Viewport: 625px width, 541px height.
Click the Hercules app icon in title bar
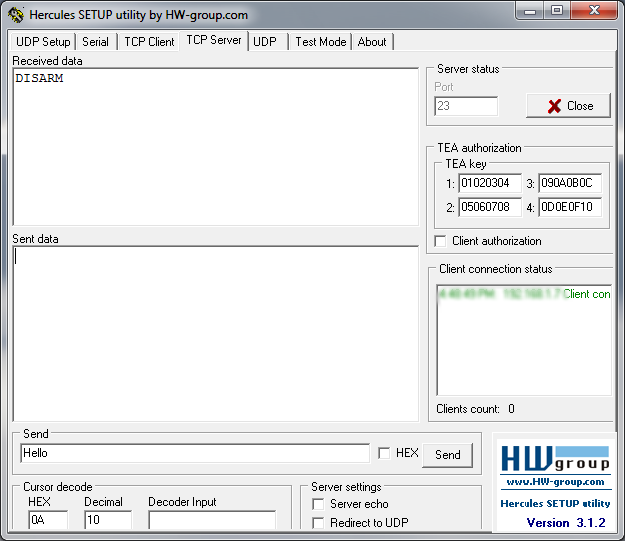16,15
